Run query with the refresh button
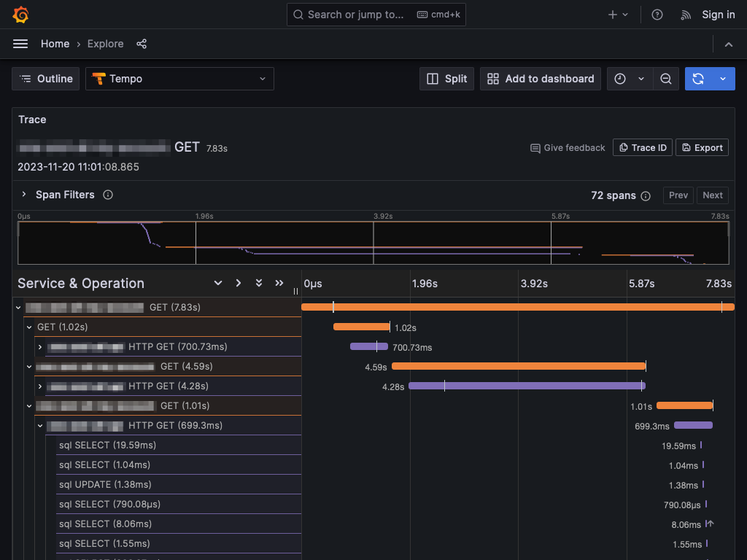 point(698,79)
